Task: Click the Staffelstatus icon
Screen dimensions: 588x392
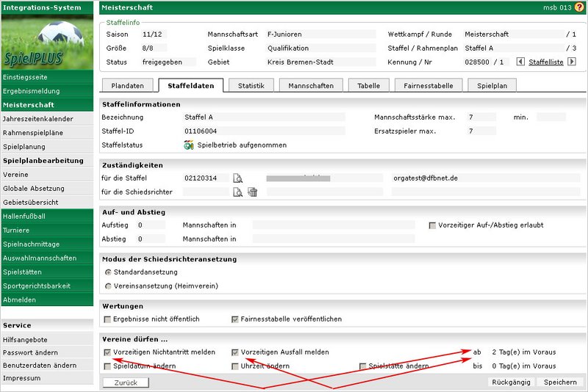Action: [x=189, y=145]
